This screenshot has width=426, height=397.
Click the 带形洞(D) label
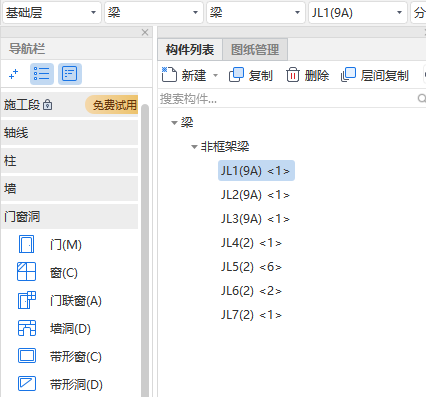pos(76,385)
